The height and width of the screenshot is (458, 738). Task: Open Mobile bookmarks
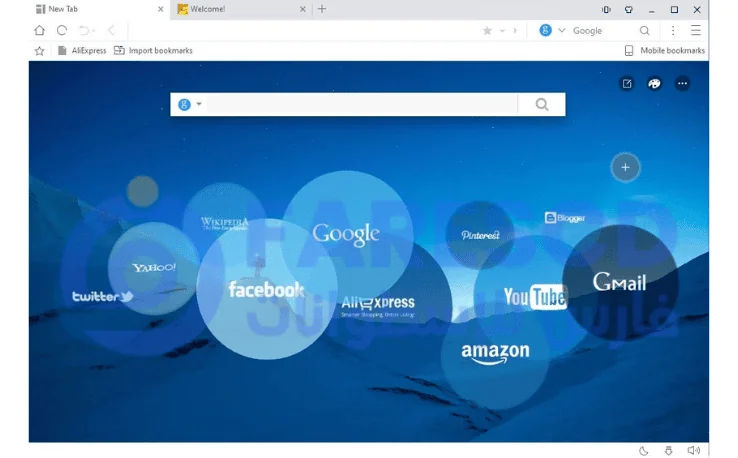tap(665, 50)
